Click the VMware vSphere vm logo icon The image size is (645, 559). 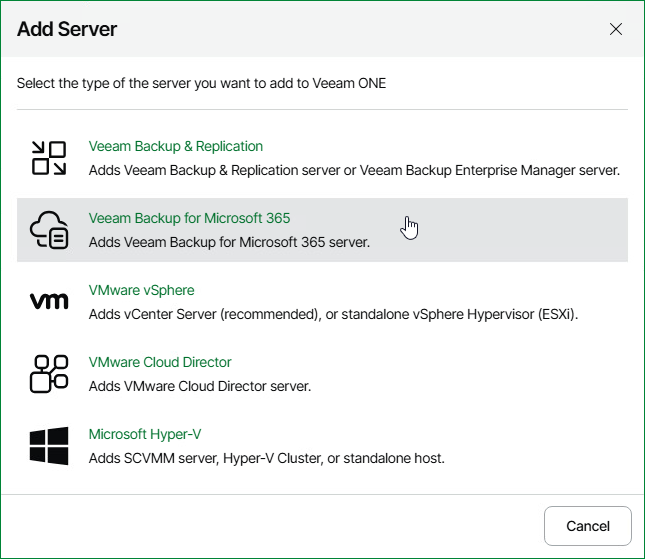49,301
